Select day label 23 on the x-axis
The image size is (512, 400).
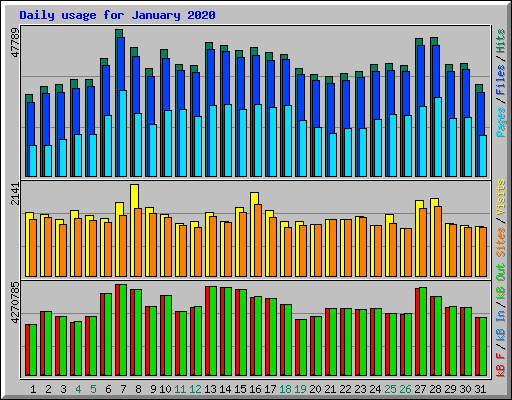click(360, 389)
